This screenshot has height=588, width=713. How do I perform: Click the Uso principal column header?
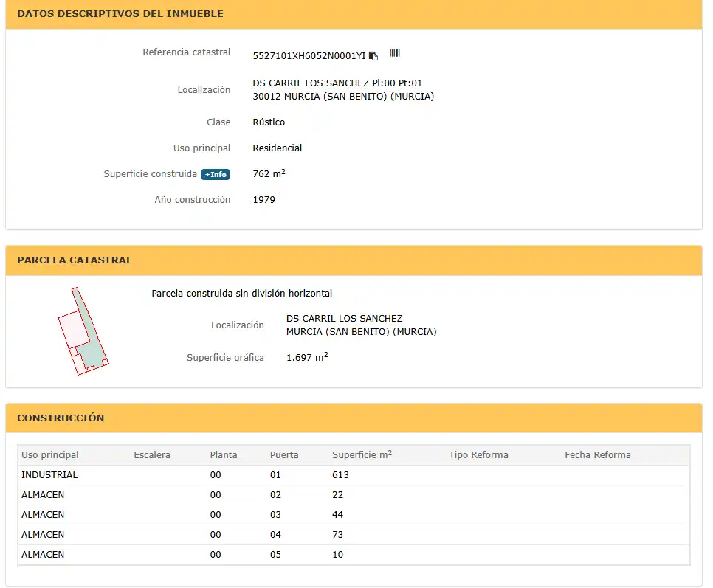click(x=50, y=455)
